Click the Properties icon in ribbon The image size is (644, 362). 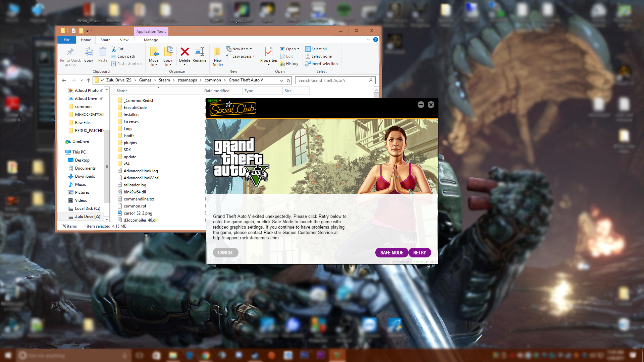269,52
